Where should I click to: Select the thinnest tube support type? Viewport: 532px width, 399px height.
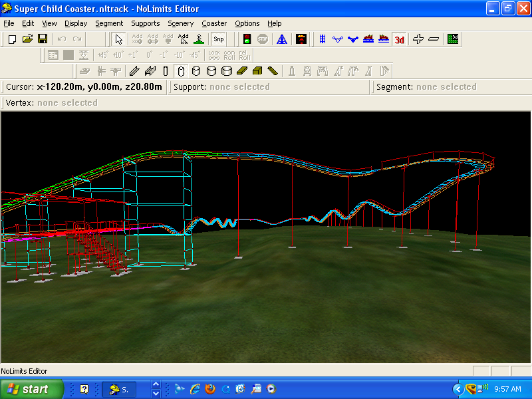pyautogui.click(x=166, y=71)
